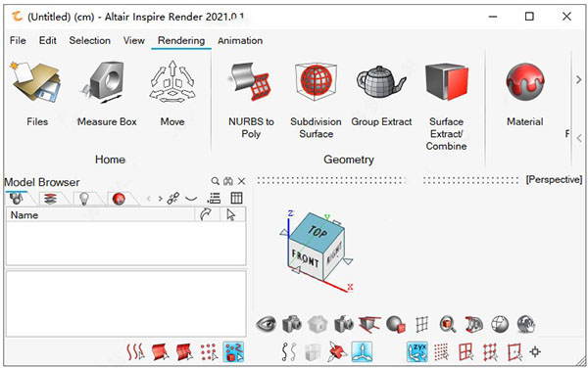Select the layers tab in Model Browser
The height and width of the screenshot is (368, 588).
click(x=51, y=199)
